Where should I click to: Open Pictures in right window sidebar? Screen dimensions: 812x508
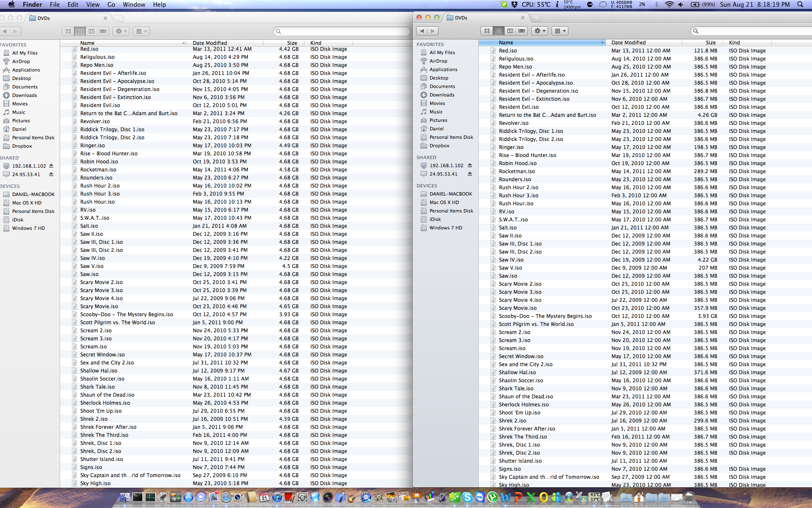click(x=438, y=120)
